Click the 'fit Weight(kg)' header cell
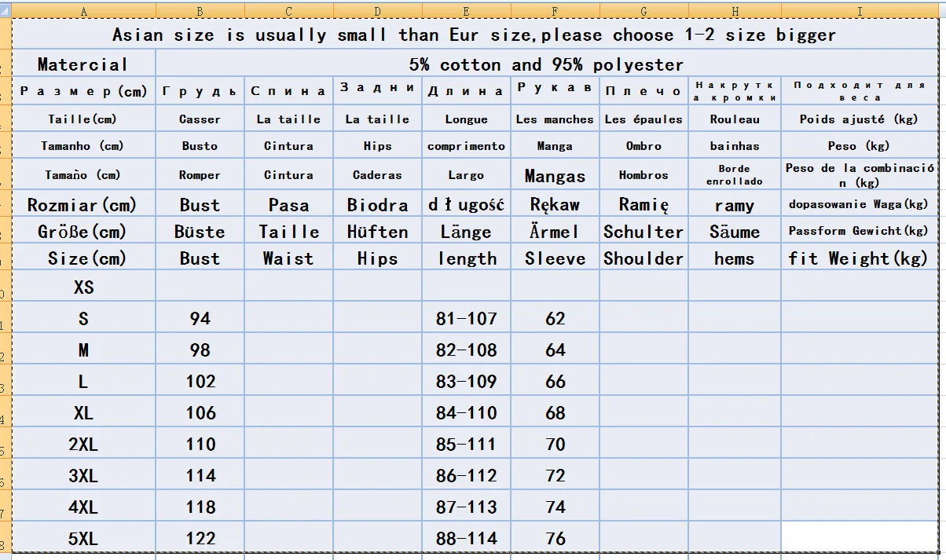946x560 pixels. 858,258
